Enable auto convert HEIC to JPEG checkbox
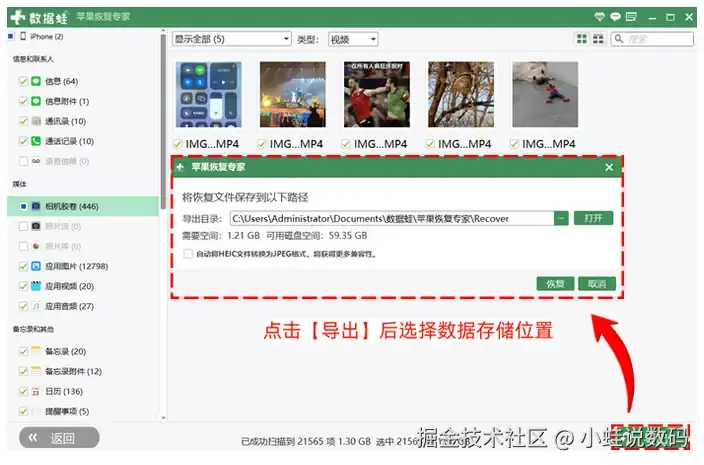The image size is (704, 465). 188,254
